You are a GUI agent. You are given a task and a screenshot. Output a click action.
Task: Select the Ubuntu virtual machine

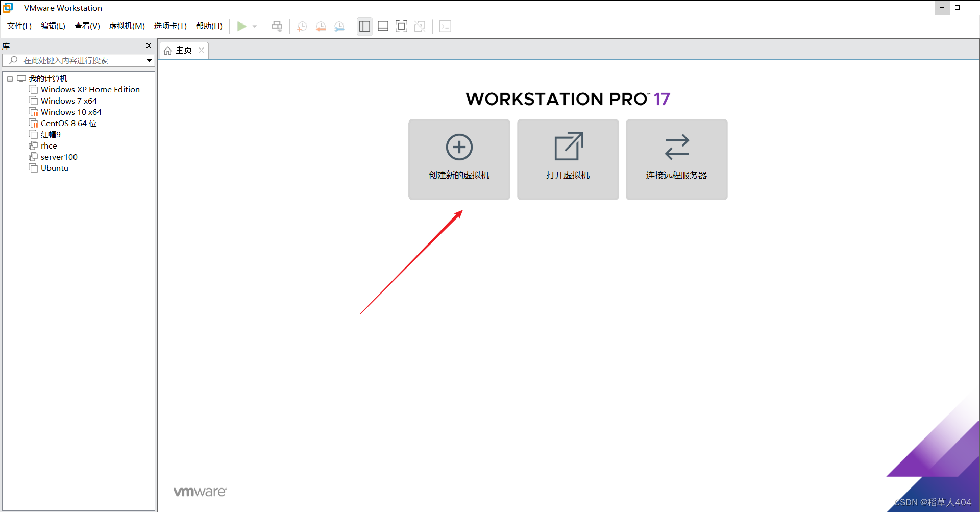click(x=55, y=168)
